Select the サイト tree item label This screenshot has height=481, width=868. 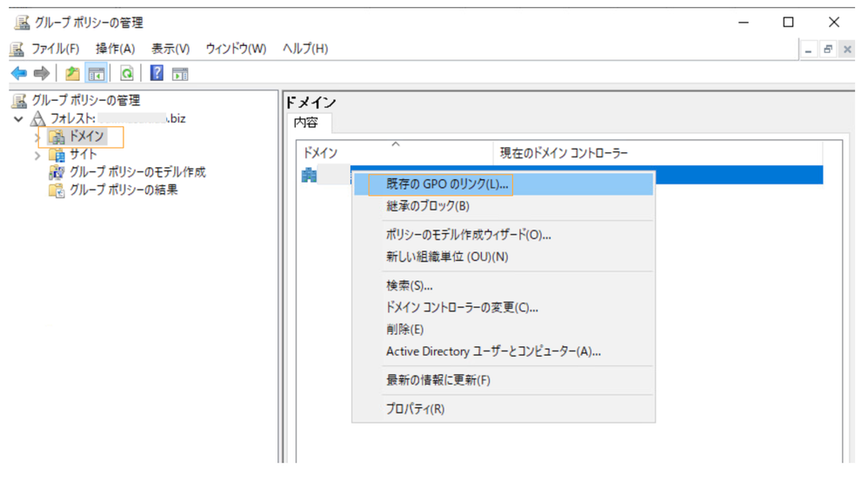point(83,155)
